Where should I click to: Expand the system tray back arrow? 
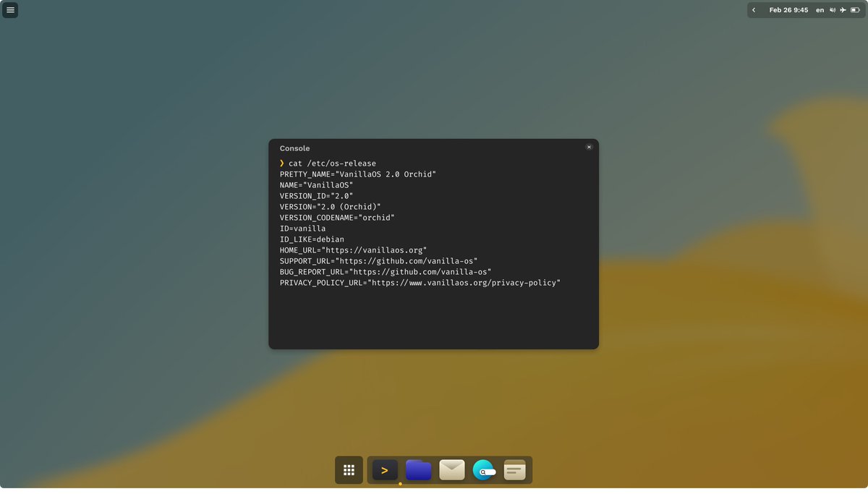click(754, 10)
